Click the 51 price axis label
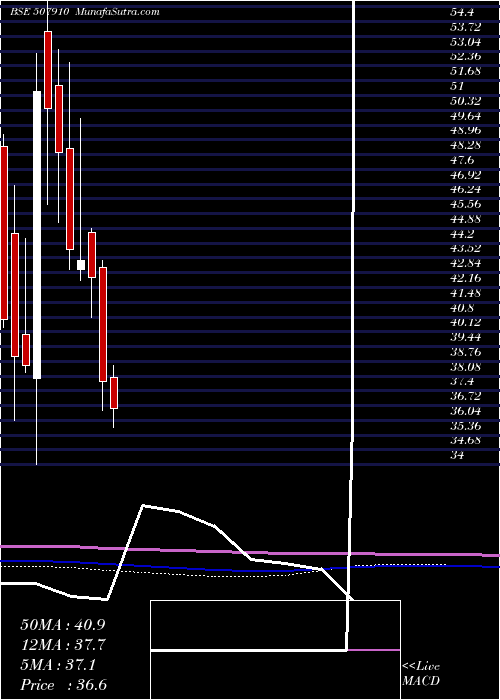Image resolution: width=500 pixels, height=700 pixels. tap(457, 86)
